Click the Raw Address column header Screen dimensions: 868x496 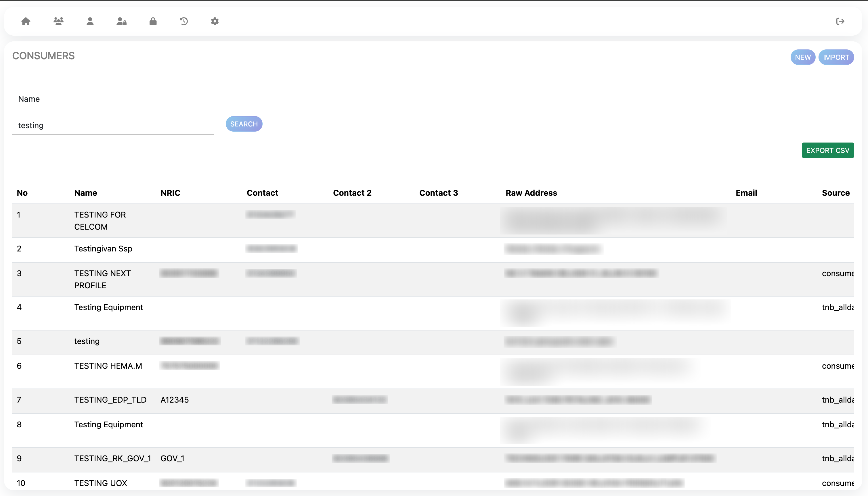(x=531, y=193)
